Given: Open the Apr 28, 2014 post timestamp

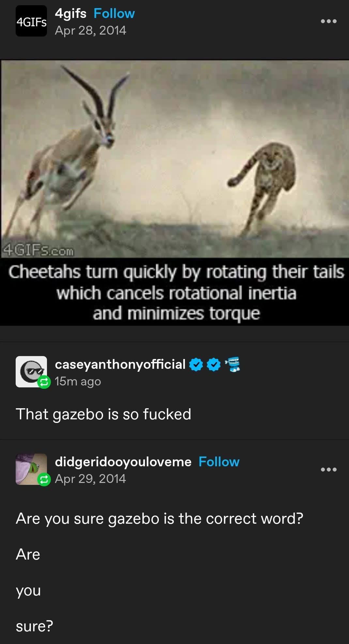Looking at the screenshot, I should (90, 30).
